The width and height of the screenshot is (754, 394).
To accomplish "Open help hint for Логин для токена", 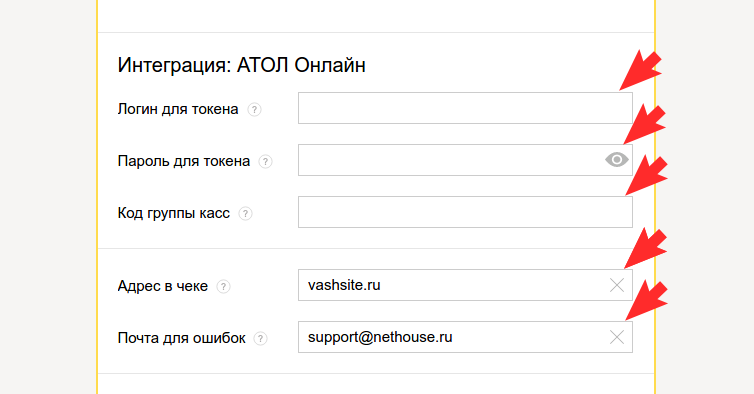I will (254, 110).
